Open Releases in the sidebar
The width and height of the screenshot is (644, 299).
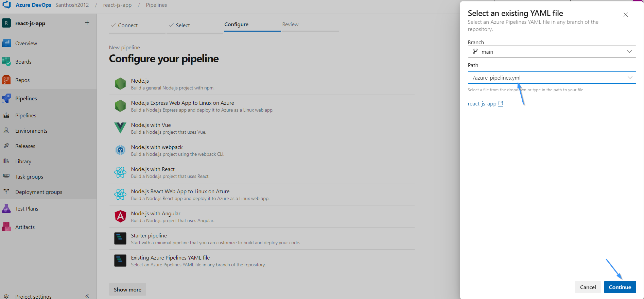[48, 146]
